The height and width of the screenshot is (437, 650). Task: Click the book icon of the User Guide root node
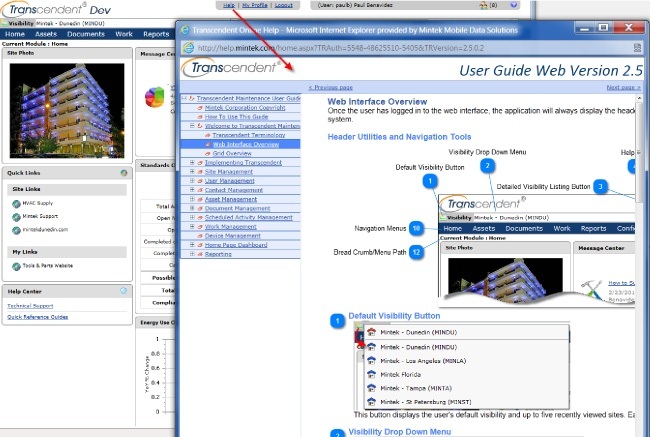[192, 98]
